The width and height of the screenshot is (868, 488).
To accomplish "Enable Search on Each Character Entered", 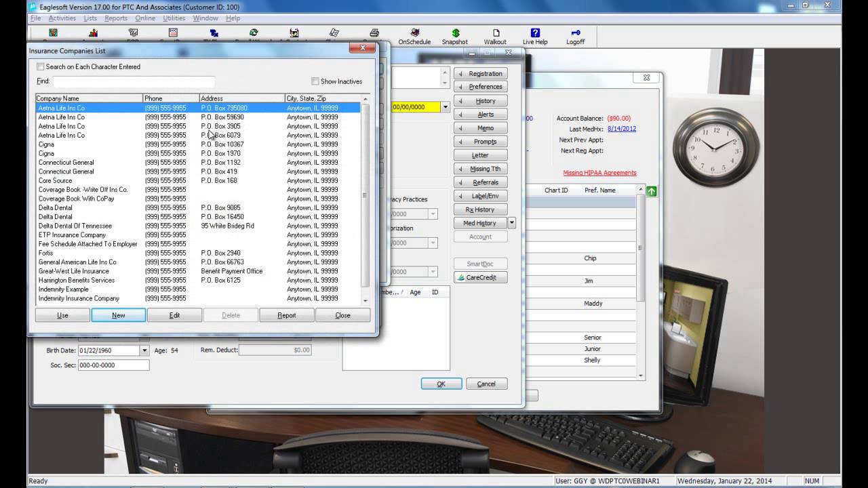I will (x=41, y=66).
